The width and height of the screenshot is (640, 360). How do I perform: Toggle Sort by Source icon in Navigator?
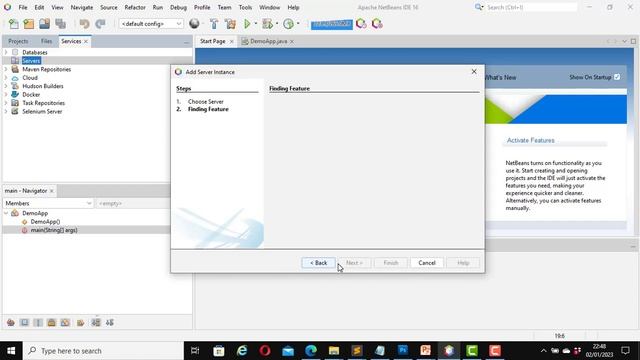tap(110, 323)
